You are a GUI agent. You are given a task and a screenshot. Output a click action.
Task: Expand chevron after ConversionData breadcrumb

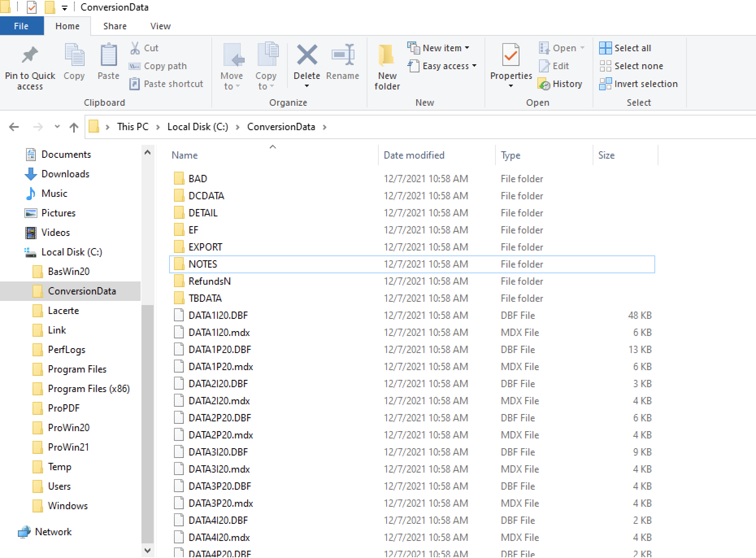click(324, 127)
